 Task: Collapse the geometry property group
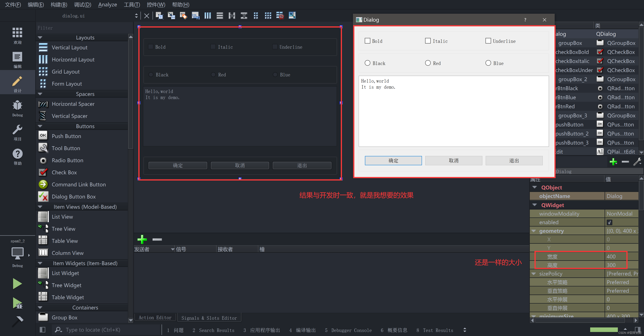[x=534, y=231]
